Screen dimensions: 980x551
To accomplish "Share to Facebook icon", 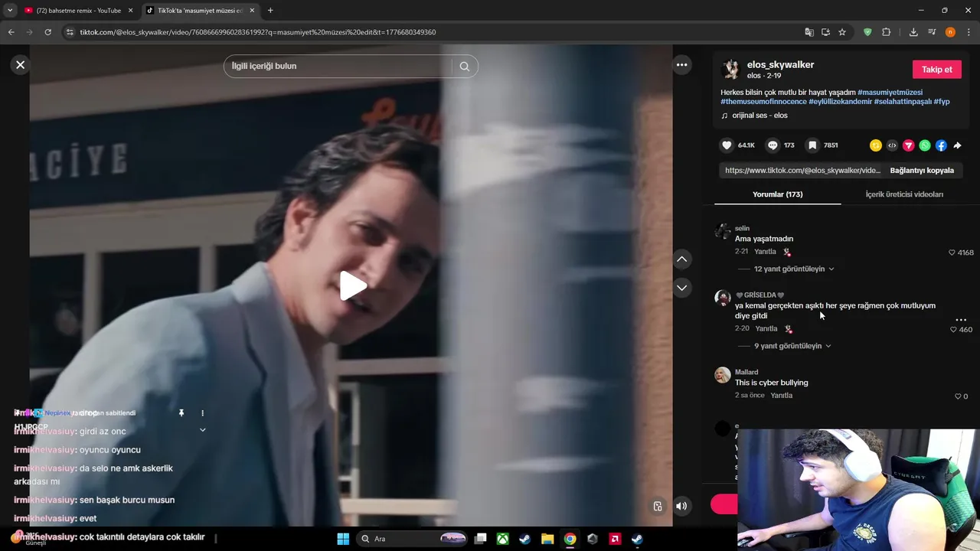I will coord(941,145).
